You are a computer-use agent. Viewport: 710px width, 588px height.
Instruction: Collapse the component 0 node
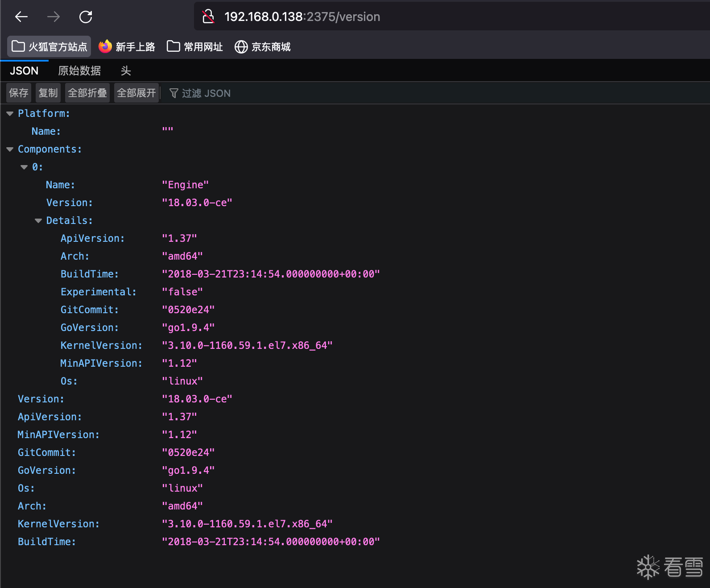click(x=24, y=167)
